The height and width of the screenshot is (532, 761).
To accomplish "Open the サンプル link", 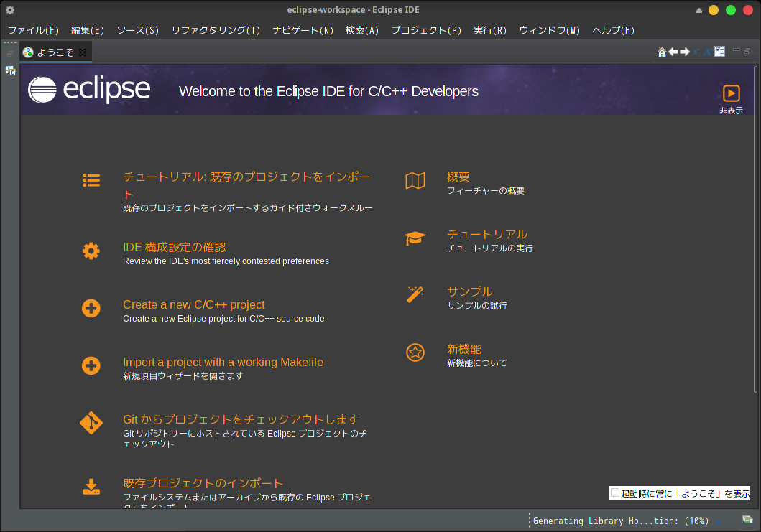I will [470, 291].
